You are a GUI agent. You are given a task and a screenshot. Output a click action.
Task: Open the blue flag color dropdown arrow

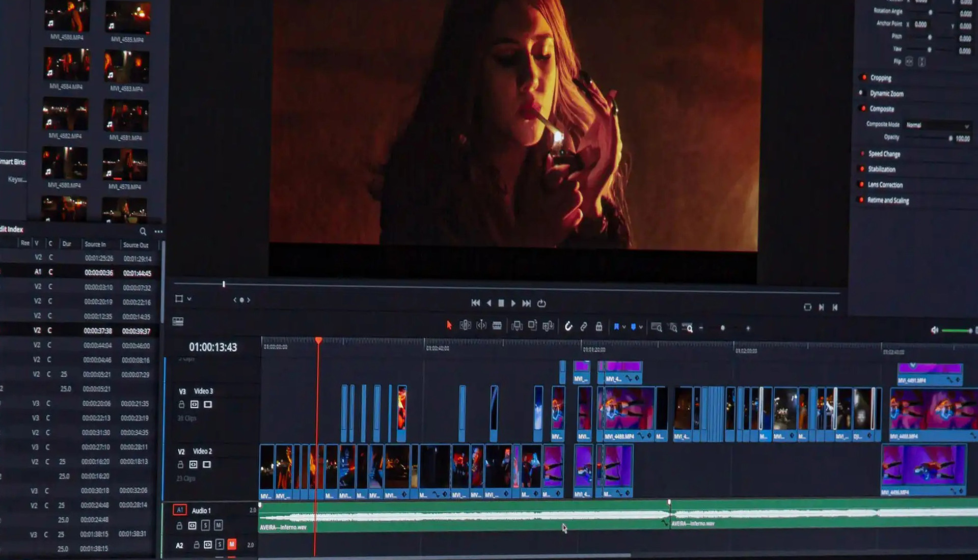pyautogui.click(x=624, y=327)
